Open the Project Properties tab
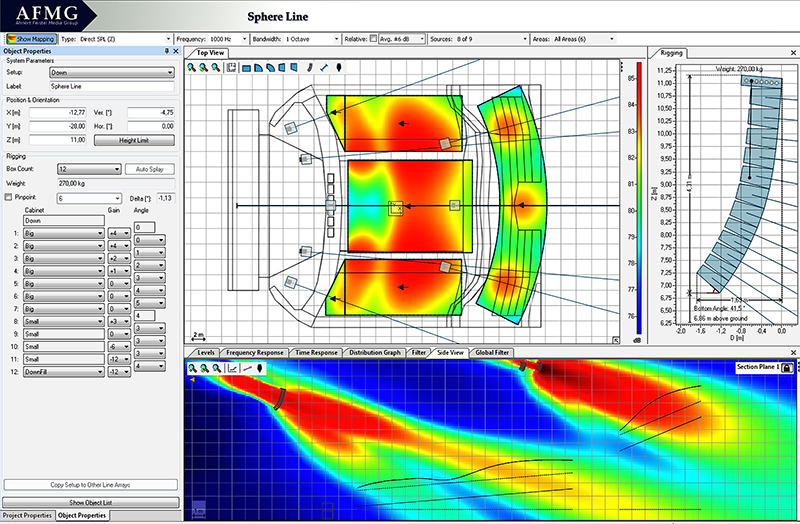800x524 pixels. [x=27, y=515]
